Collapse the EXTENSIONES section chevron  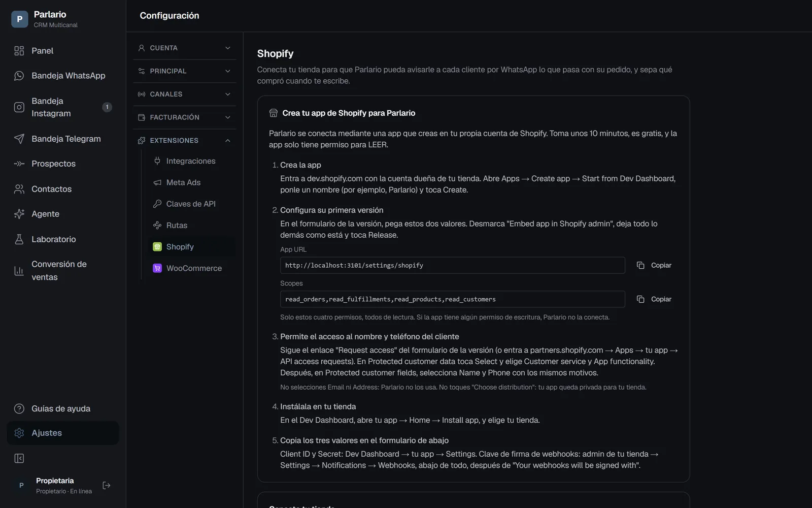tap(228, 140)
